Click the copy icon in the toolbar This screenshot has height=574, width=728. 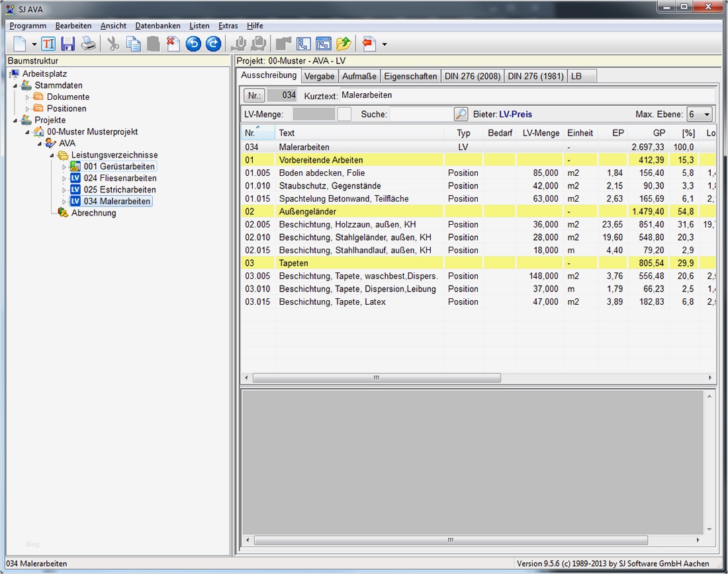point(134,44)
